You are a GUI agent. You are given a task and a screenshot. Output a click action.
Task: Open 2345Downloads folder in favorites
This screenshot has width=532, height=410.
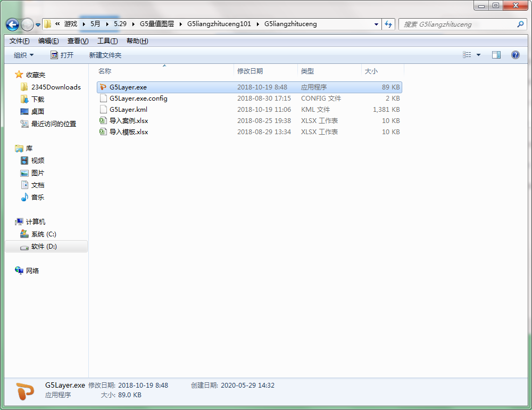tap(56, 87)
